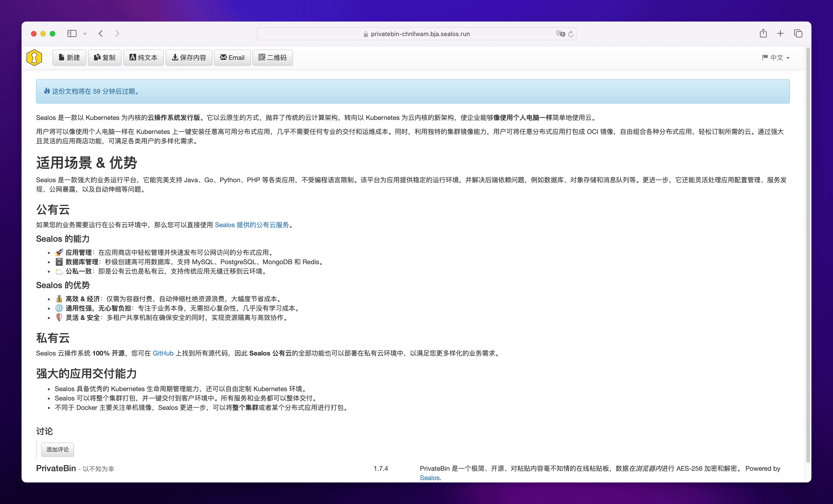Open the Sealos 提供的公有云服务 link
The height and width of the screenshot is (504, 833).
(x=252, y=225)
